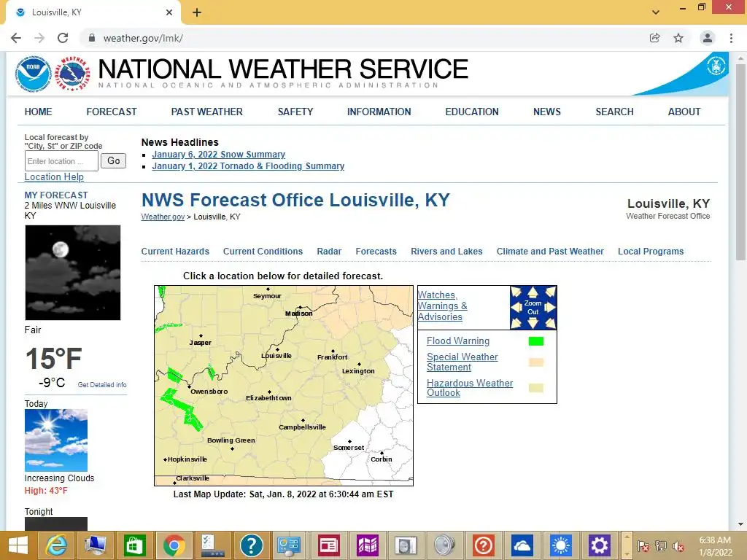Click the Weather.gov breadcrumb link
The image size is (747, 560).
pyautogui.click(x=163, y=217)
